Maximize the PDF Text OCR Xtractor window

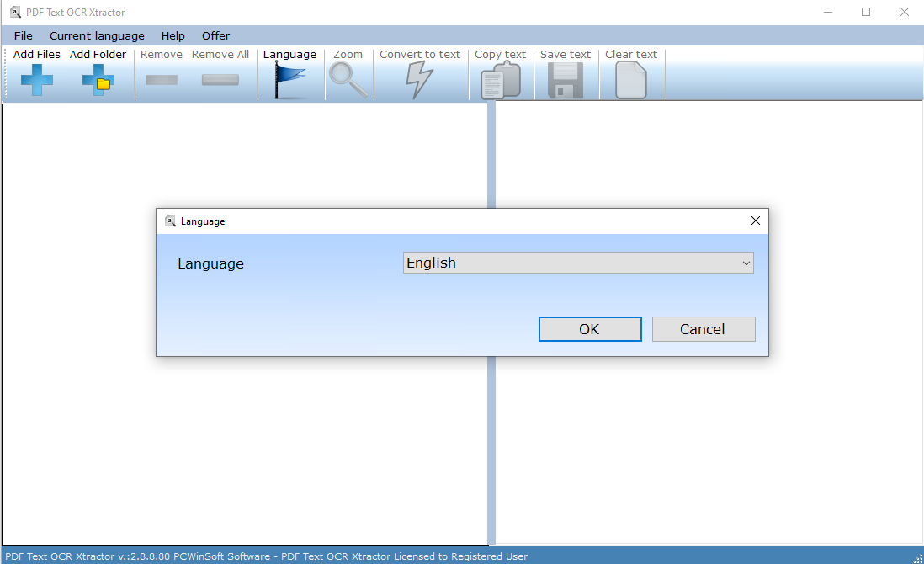pyautogui.click(x=866, y=12)
